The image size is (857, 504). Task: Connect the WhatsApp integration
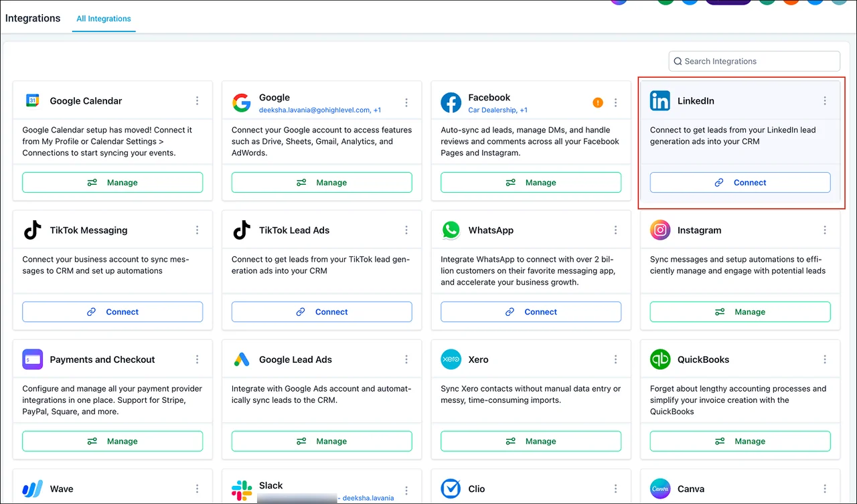tap(531, 312)
